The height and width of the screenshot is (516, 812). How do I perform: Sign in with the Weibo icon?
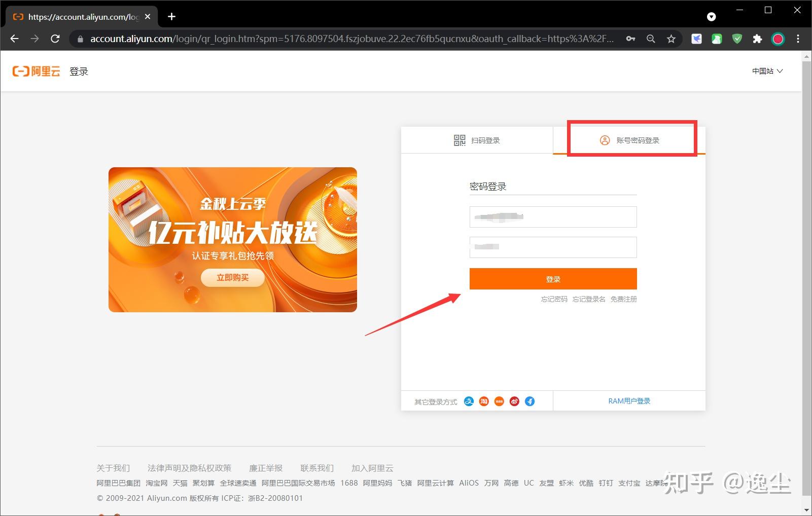click(x=515, y=401)
